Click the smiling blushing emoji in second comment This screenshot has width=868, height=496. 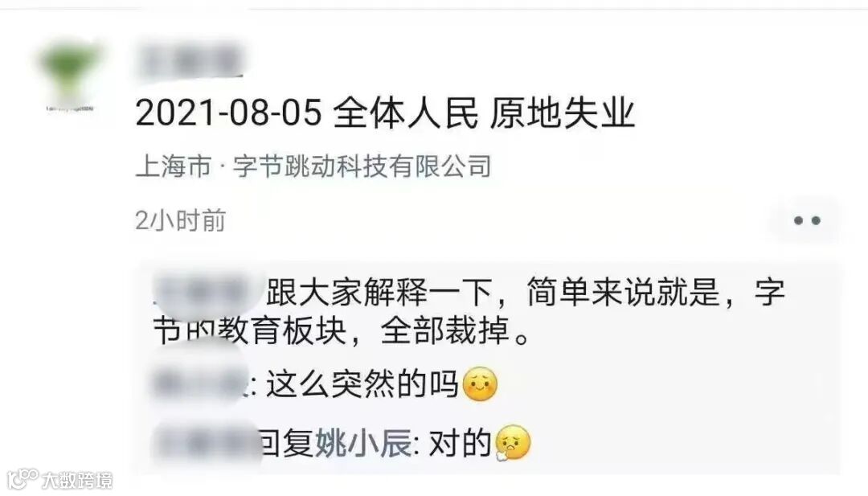coord(479,383)
